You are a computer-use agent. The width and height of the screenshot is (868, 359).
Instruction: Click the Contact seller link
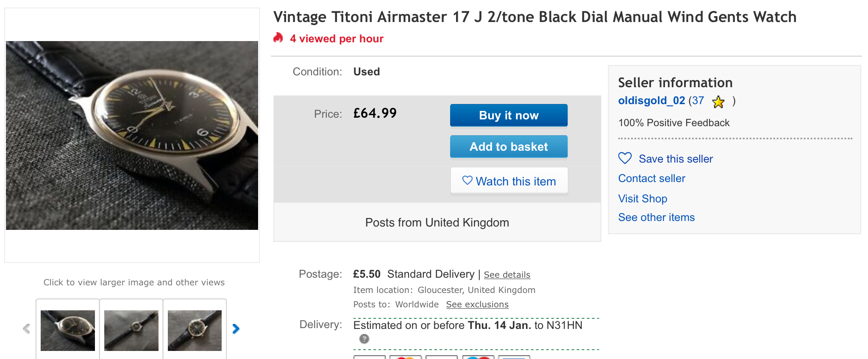651,179
